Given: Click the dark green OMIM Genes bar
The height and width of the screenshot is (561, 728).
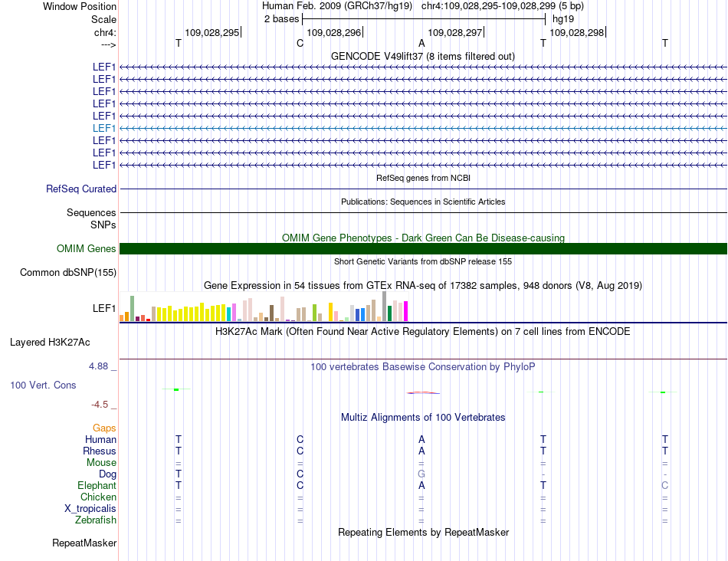Looking at the screenshot, I should coord(423,248).
